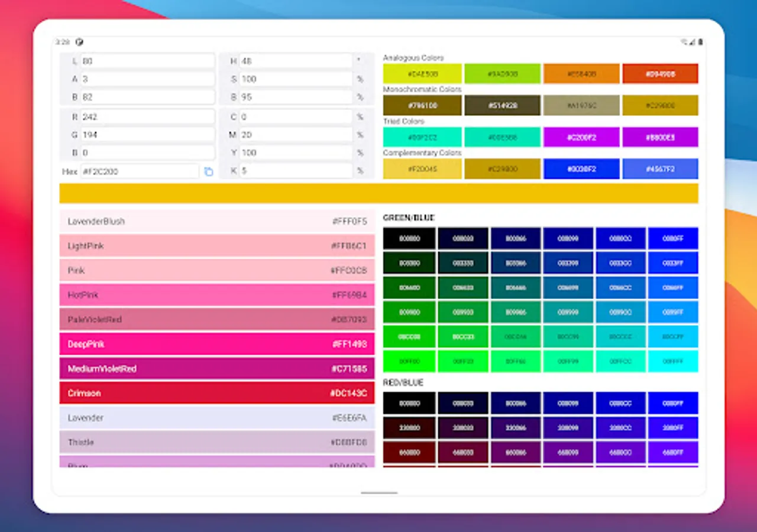Pick the Lavender #E6E6FA row
The image size is (757, 532).
[x=217, y=417]
